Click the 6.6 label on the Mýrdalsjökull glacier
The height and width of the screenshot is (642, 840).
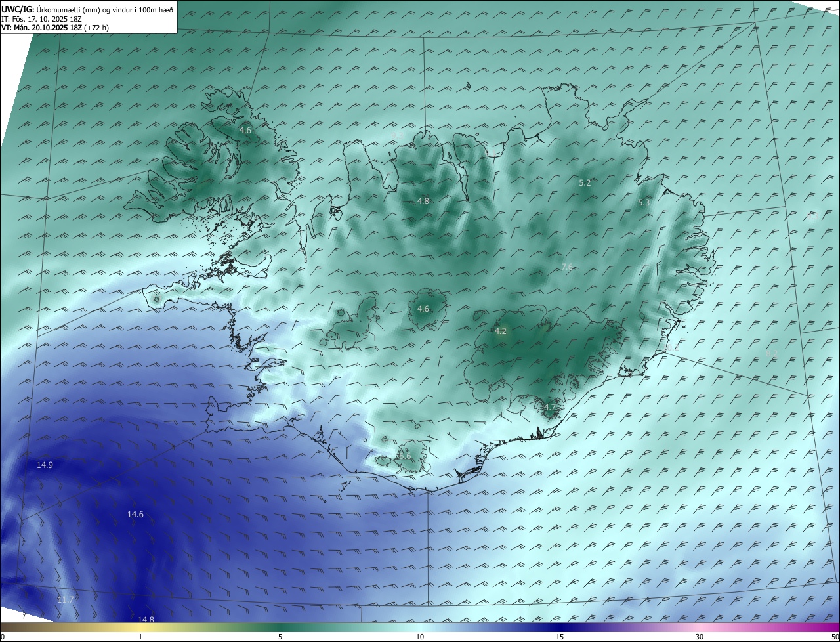405,456
